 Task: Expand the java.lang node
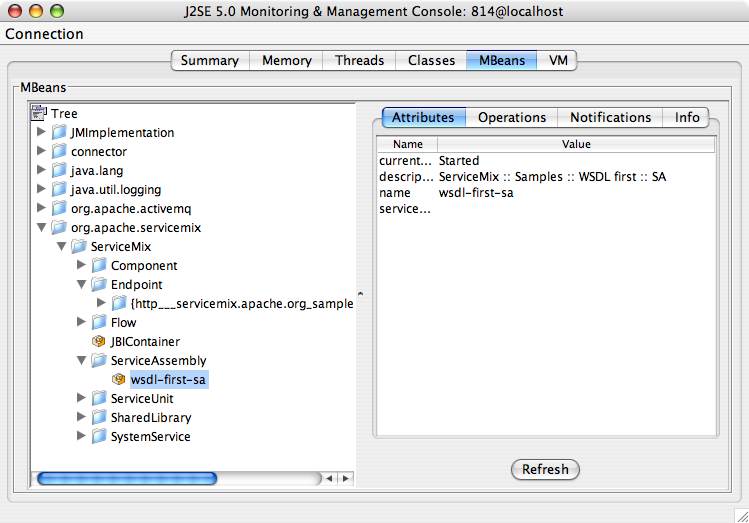pyautogui.click(x=41, y=170)
